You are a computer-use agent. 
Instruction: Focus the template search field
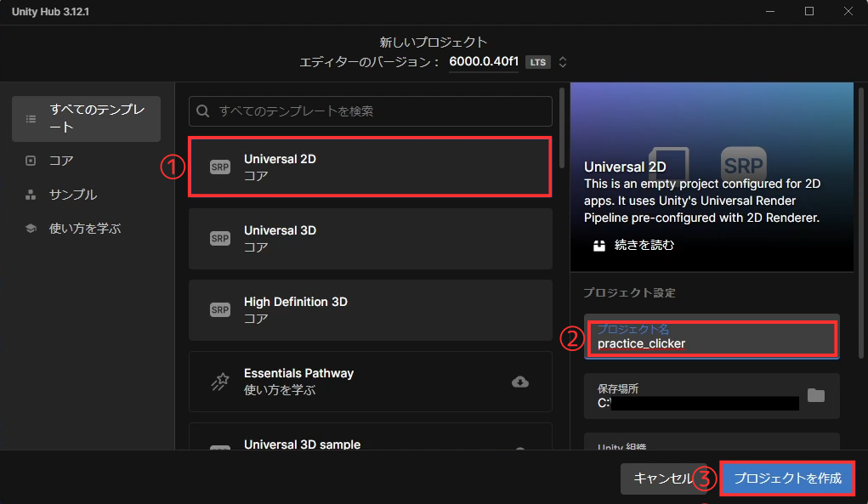click(371, 111)
